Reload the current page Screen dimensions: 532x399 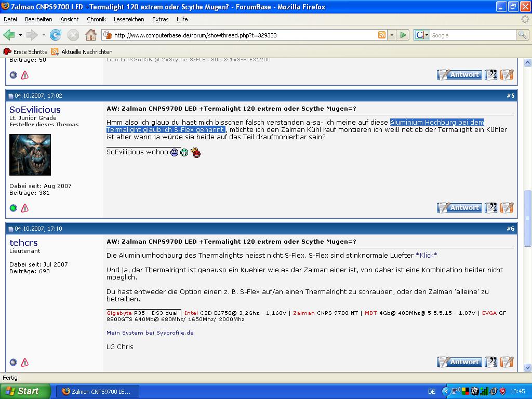point(55,35)
